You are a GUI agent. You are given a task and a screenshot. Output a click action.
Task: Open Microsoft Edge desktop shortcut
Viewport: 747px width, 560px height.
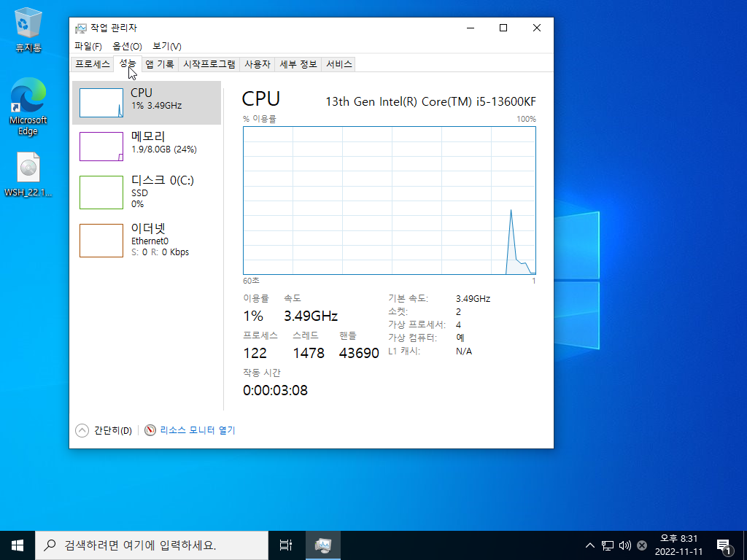[x=28, y=107]
